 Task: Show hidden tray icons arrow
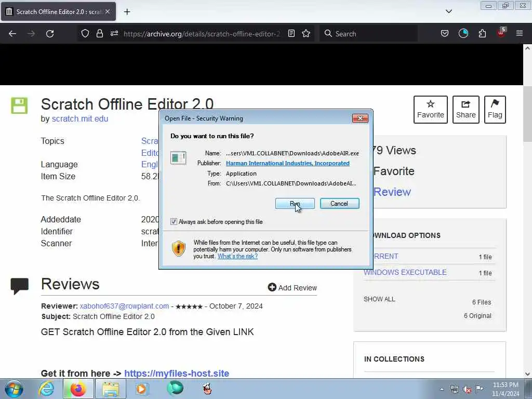coord(442,389)
